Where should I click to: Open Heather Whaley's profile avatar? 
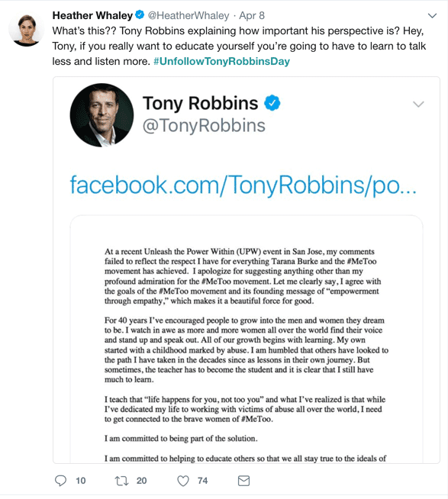tap(27, 29)
